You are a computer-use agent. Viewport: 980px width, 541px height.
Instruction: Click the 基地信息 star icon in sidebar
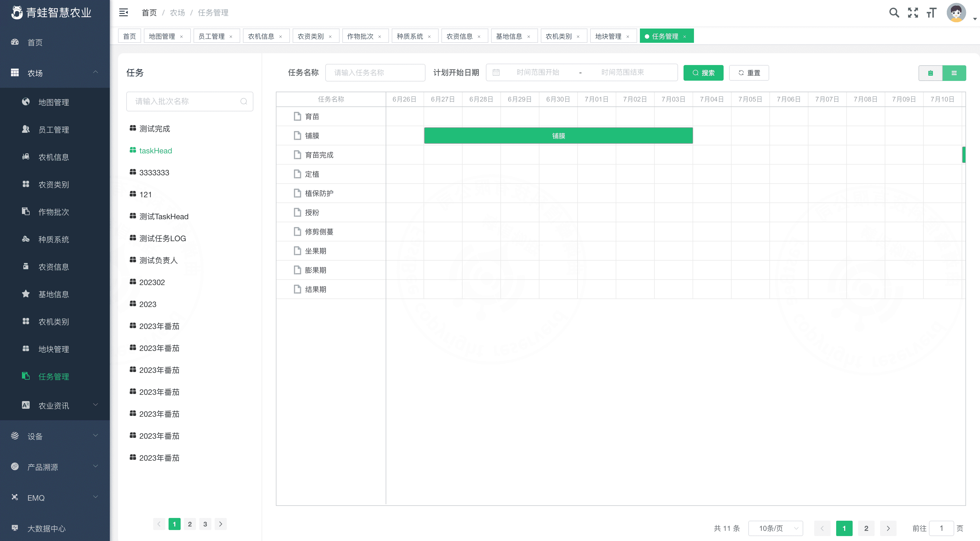26,294
